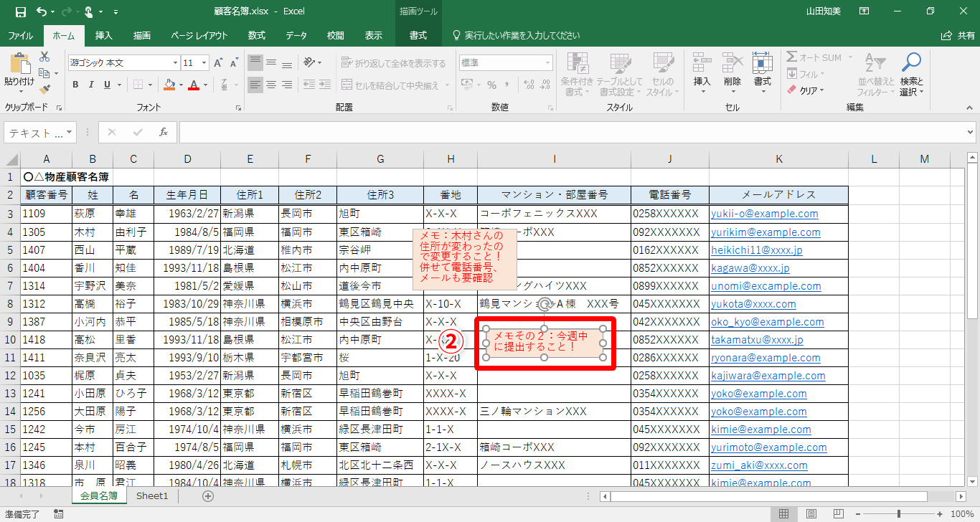
Task: Open 検索と選択 find and select
Action: pos(911,75)
